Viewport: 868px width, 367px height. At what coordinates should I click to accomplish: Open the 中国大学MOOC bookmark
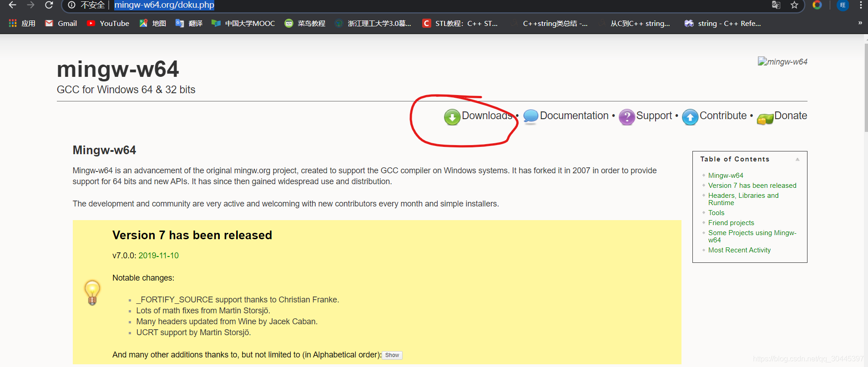tap(243, 23)
